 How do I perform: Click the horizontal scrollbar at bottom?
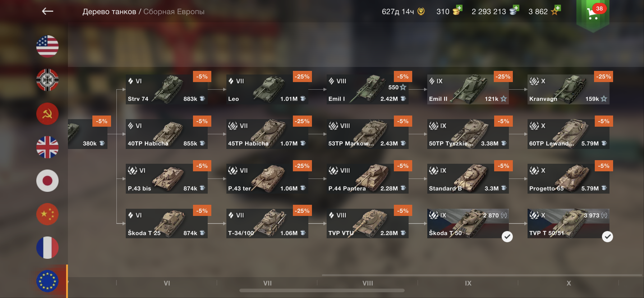click(322, 290)
